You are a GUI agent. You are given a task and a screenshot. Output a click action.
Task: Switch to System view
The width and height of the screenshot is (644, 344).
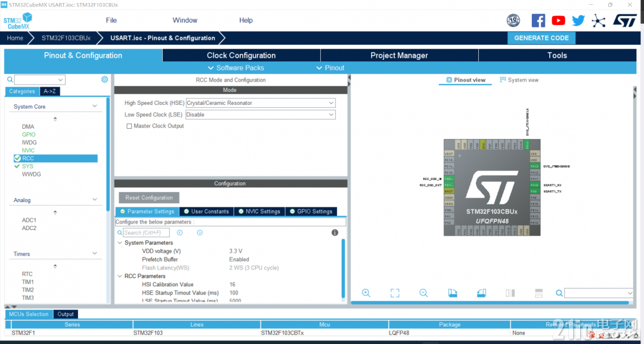coord(519,80)
